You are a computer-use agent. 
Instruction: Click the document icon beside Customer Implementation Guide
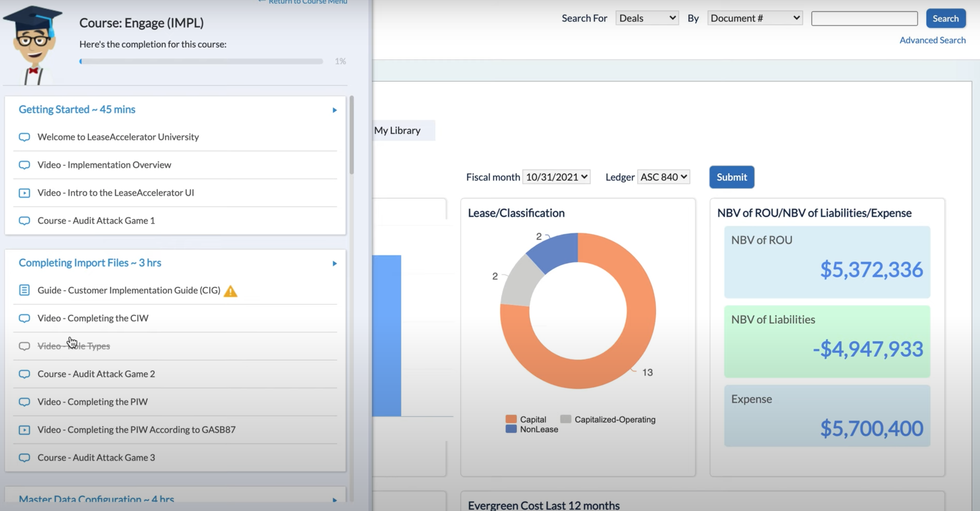(x=24, y=290)
